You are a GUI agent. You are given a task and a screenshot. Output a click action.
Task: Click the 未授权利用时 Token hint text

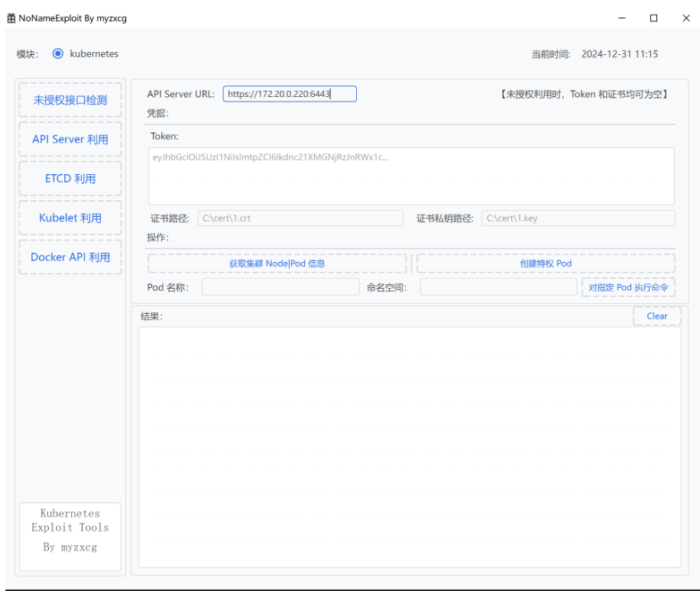[x=584, y=94]
